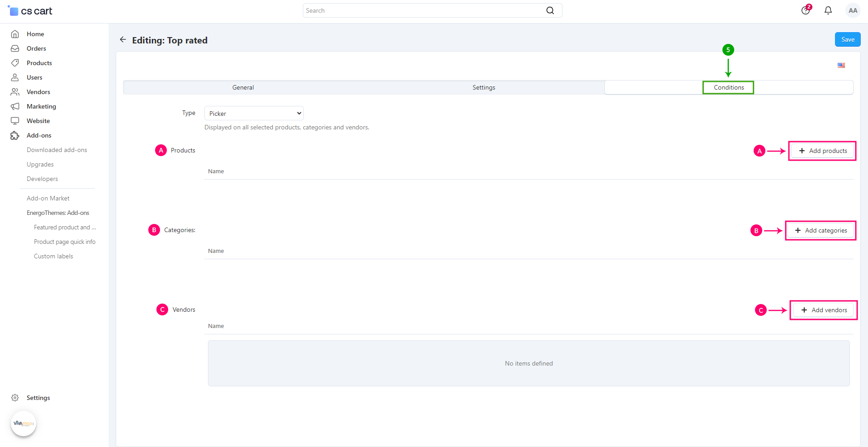Click the Settings gear icon
868x447 pixels.
point(15,398)
